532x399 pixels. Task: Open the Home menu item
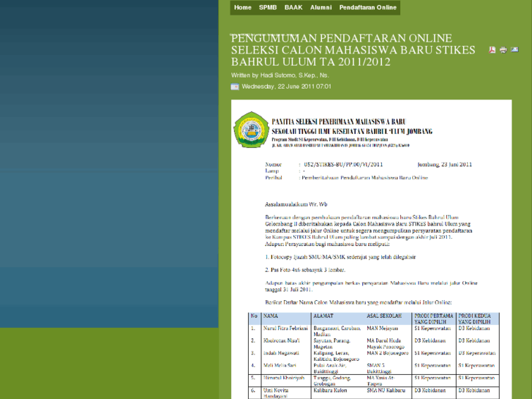tap(243, 7)
